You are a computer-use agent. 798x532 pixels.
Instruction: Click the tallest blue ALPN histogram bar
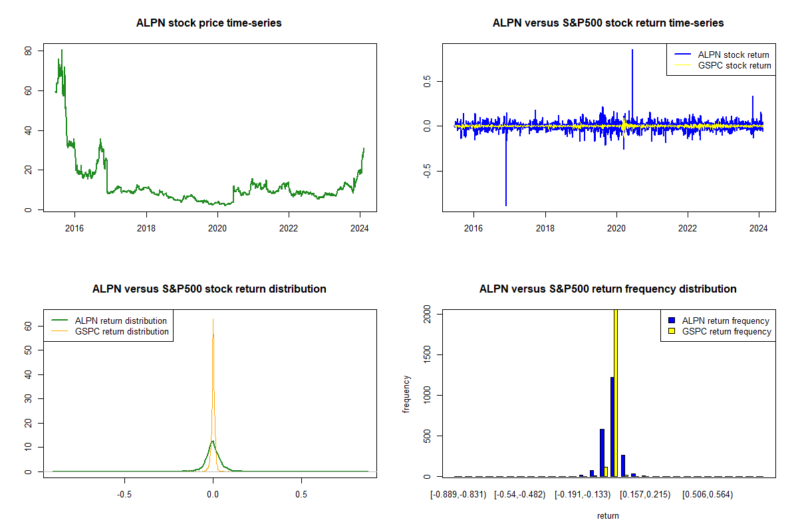click(612, 426)
